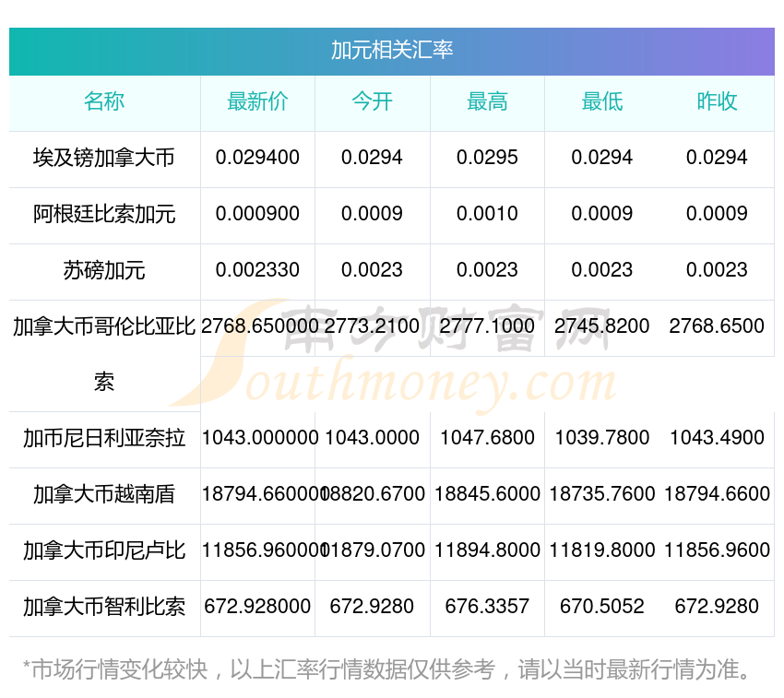
Task: Open the 阿根廷比索加元 currency pair
Action: (104, 214)
